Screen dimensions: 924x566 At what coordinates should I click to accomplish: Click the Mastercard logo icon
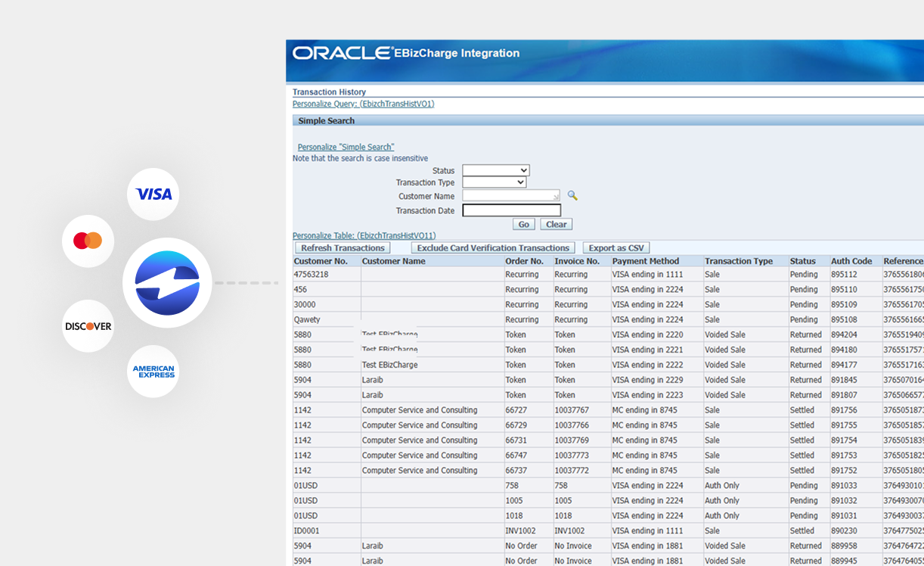click(88, 241)
